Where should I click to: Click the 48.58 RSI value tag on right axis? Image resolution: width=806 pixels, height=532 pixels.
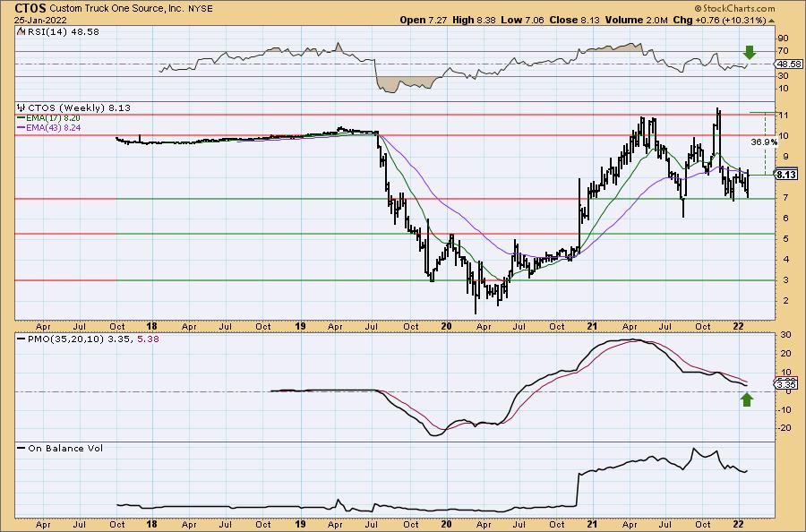coord(788,64)
